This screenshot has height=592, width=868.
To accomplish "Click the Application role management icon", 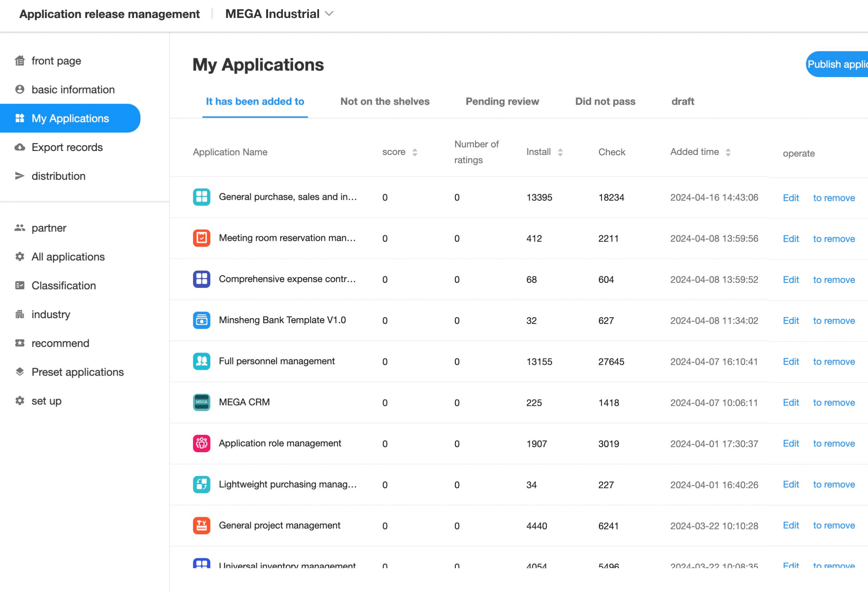I will point(201,443).
